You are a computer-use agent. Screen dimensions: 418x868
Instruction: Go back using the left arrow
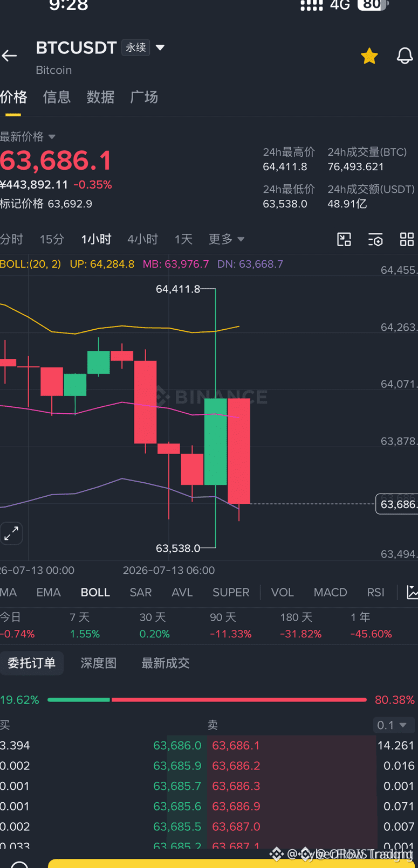(9, 55)
